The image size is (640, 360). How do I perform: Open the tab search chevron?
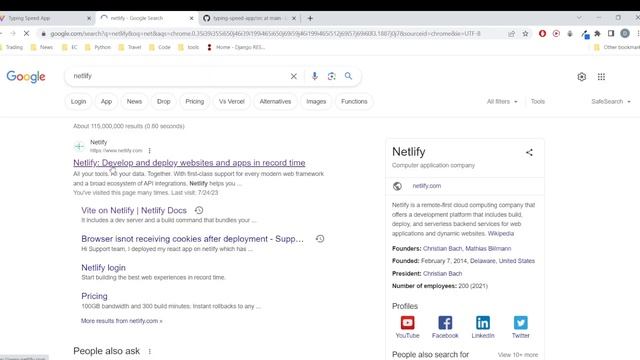coord(579,18)
